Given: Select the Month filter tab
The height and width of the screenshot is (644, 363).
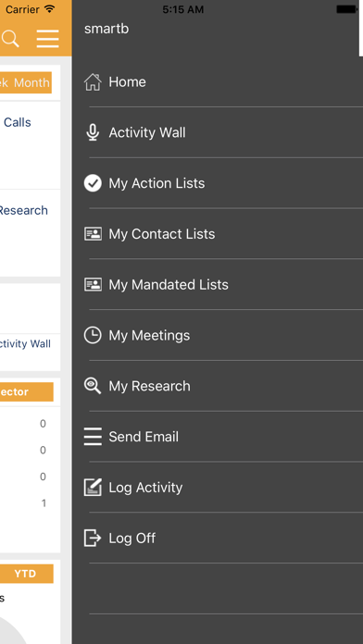Looking at the screenshot, I should coord(31,82).
